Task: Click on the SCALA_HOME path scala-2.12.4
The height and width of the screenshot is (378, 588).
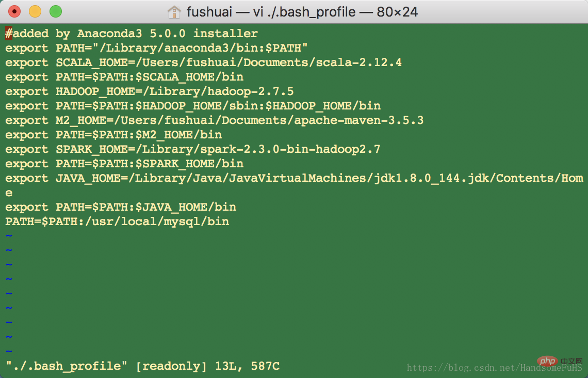Action: (x=359, y=62)
